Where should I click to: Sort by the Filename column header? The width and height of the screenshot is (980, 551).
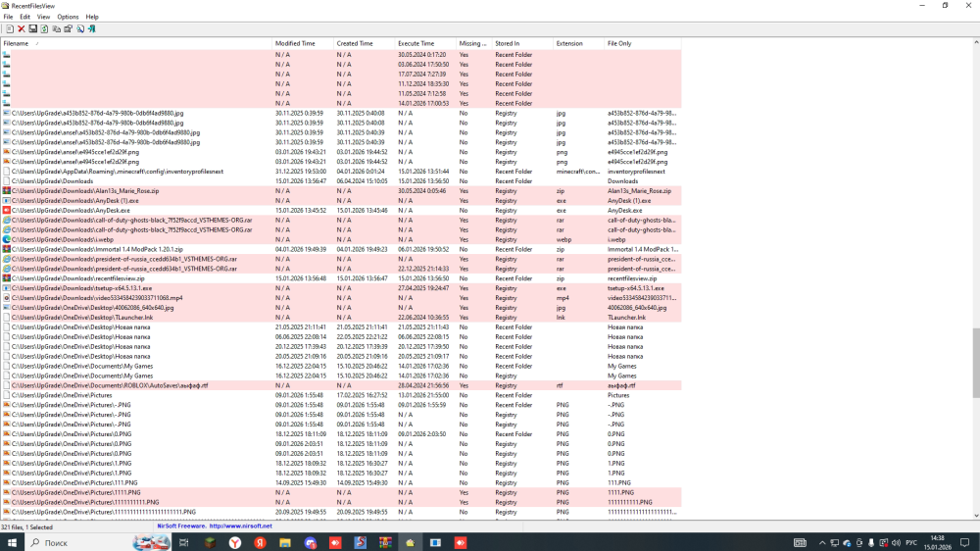click(x=136, y=44)
